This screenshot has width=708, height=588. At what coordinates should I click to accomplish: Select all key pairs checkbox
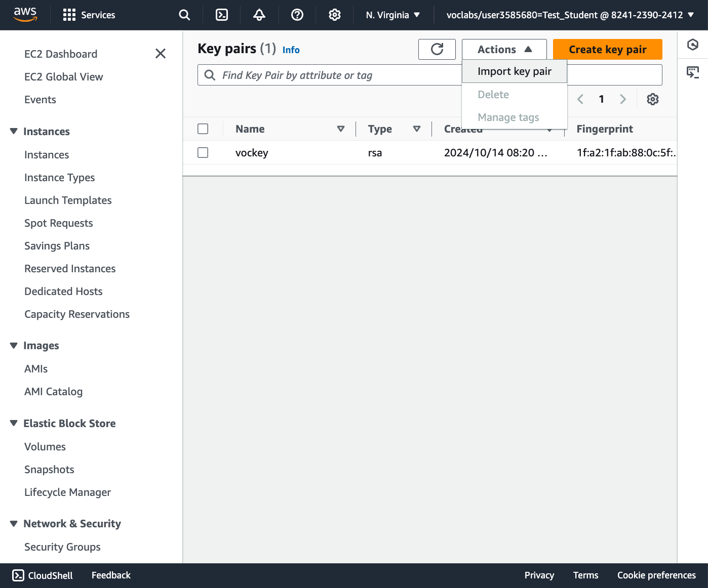(x=203, y=129)
